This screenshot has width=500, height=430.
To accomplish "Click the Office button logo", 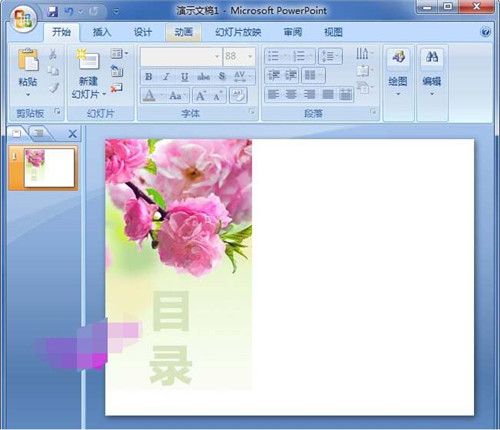I will (x=23, y=18).
